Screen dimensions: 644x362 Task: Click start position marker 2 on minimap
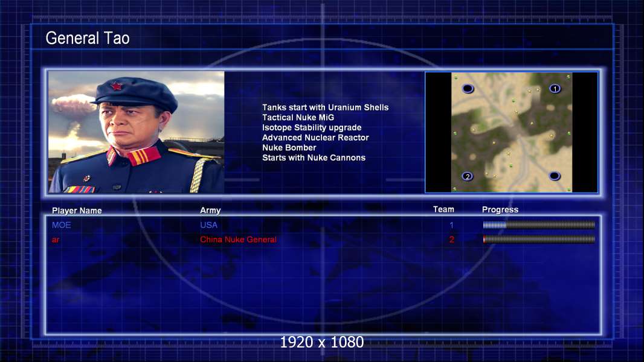(x=468, y=176)
